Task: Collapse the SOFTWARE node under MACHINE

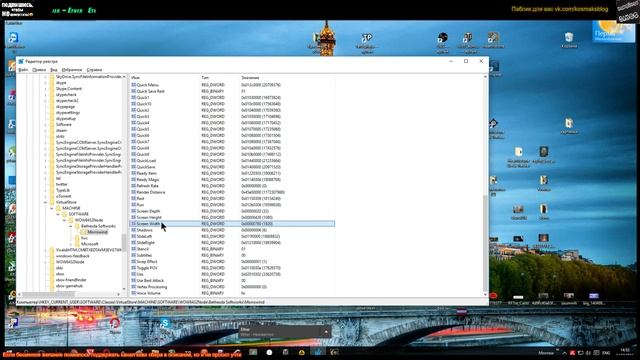Action: point(58,214)
